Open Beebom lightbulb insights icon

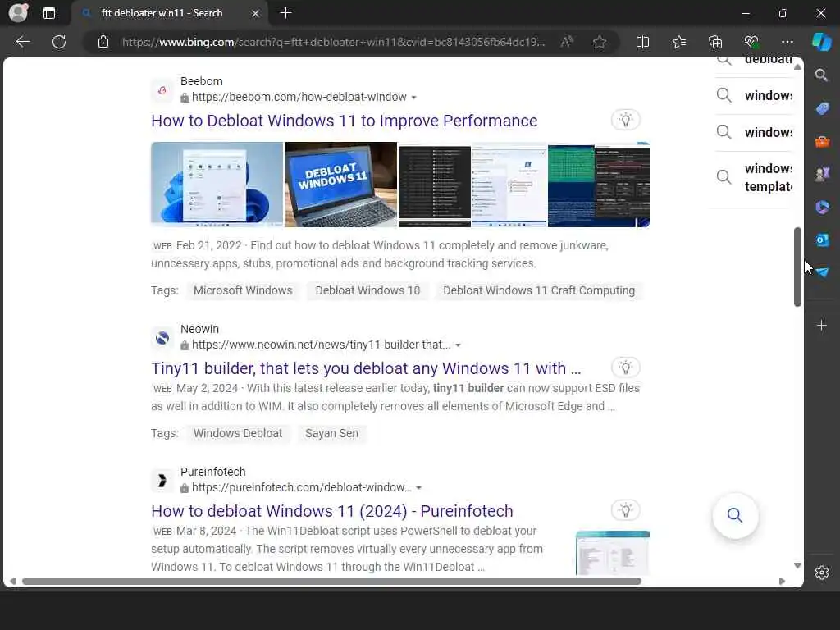click(626, 120)
